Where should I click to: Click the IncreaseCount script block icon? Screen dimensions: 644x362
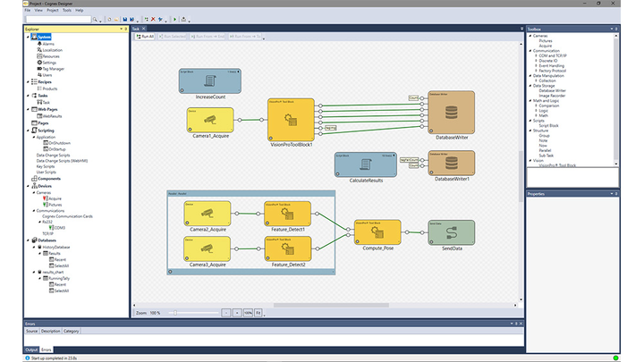(208, 81)
